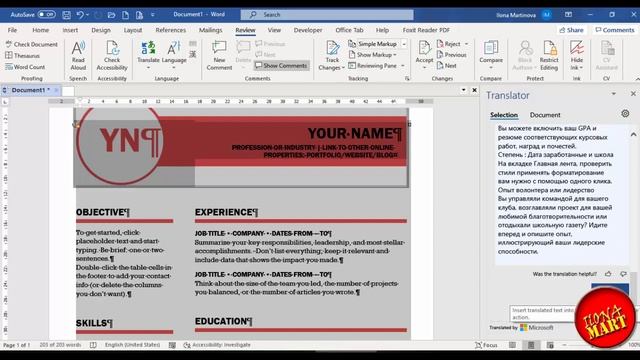640x360 pixels.
Task: Click Hide Ink
Action: point(577,56)
